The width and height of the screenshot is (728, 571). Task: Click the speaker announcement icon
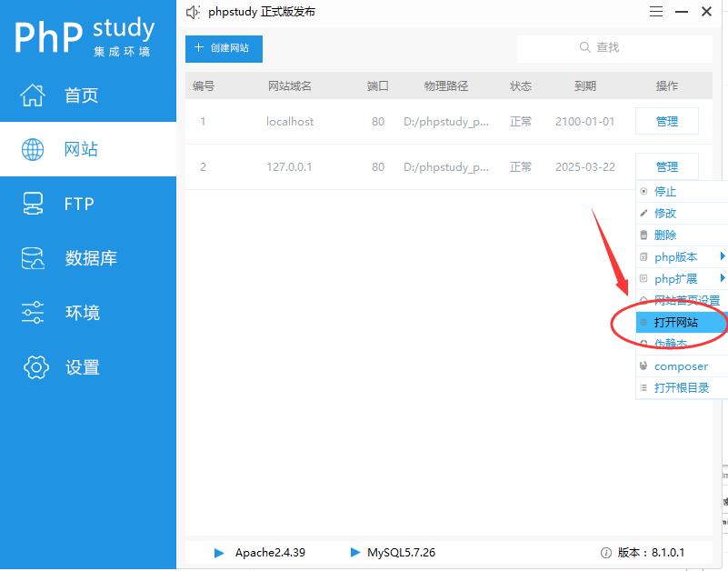(193, 13)
